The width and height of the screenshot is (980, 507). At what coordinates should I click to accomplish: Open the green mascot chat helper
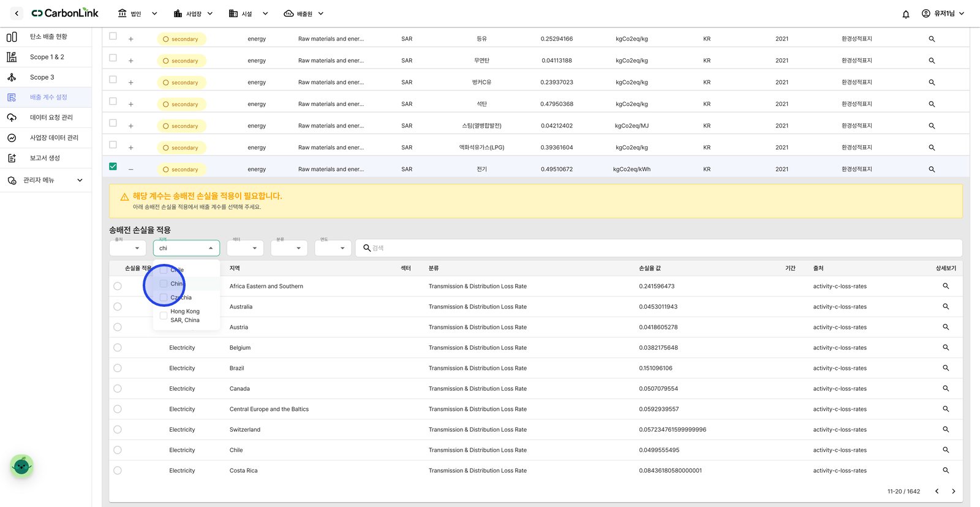pyautogui.click(x=22, y=467)
